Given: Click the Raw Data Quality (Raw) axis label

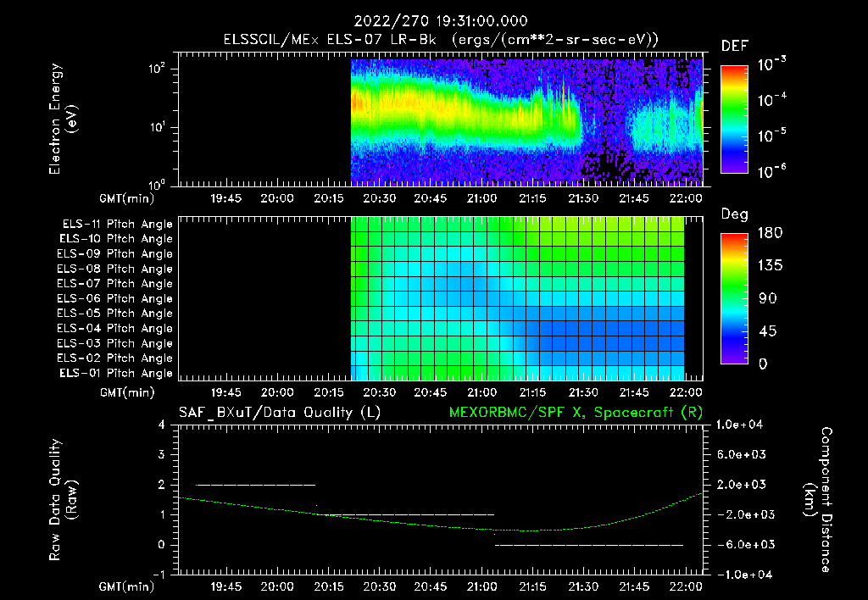Looking at the screenshot, I should tap(63, 500).
